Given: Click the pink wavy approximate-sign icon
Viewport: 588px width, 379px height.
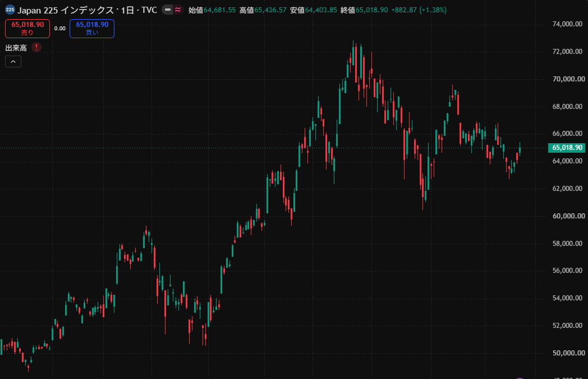Looking at the screenshot, I should coord(178,10).
